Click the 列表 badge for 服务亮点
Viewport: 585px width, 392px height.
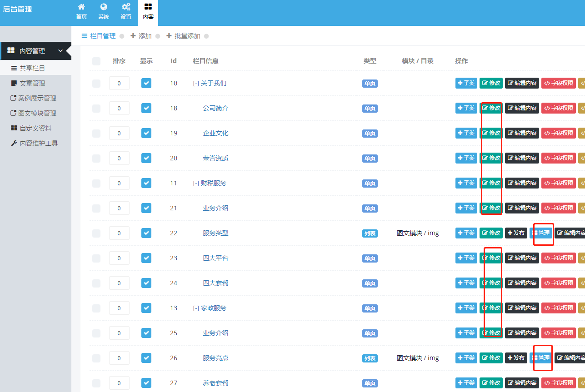pyautogui.click(x=370, y=358)
